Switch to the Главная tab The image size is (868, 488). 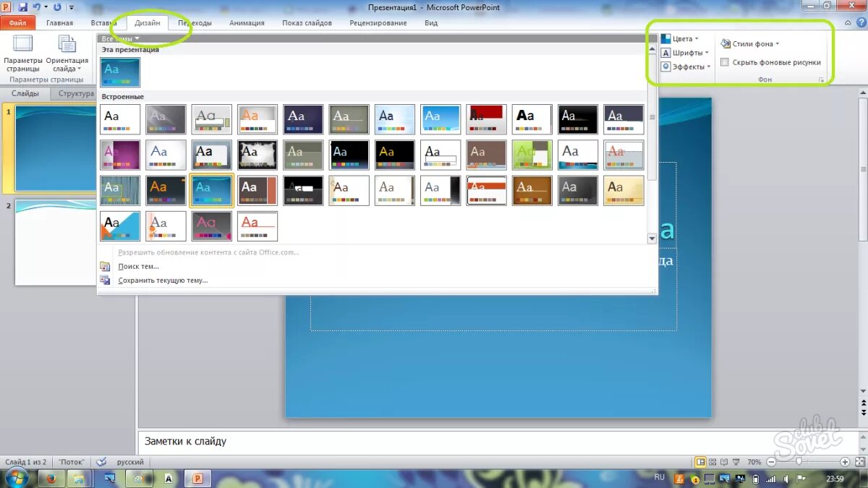(x=59, y=23)
